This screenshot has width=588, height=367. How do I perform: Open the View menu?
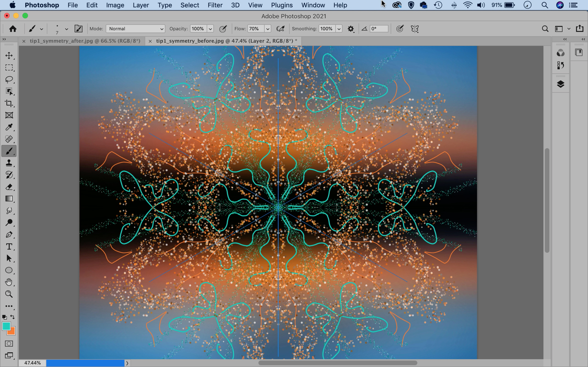pyautogui.click(x=254, y=5)
